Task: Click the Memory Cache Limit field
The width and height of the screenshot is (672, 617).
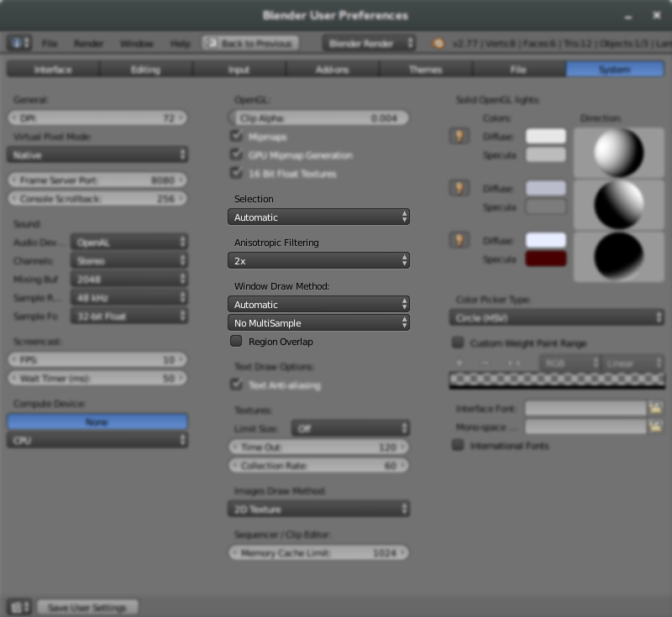Action: coord(319,552)
